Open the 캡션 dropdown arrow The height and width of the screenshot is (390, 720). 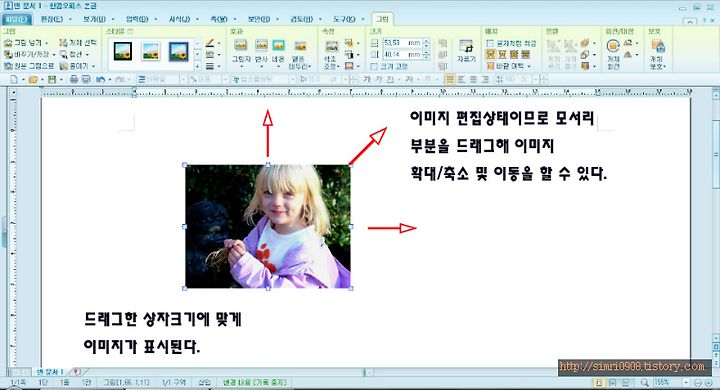(x=87, y=55)
